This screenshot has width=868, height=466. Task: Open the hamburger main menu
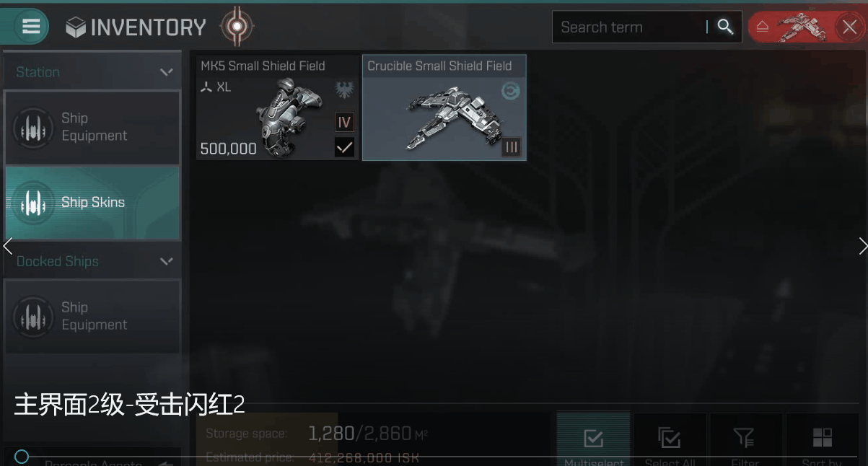point(30,27)
